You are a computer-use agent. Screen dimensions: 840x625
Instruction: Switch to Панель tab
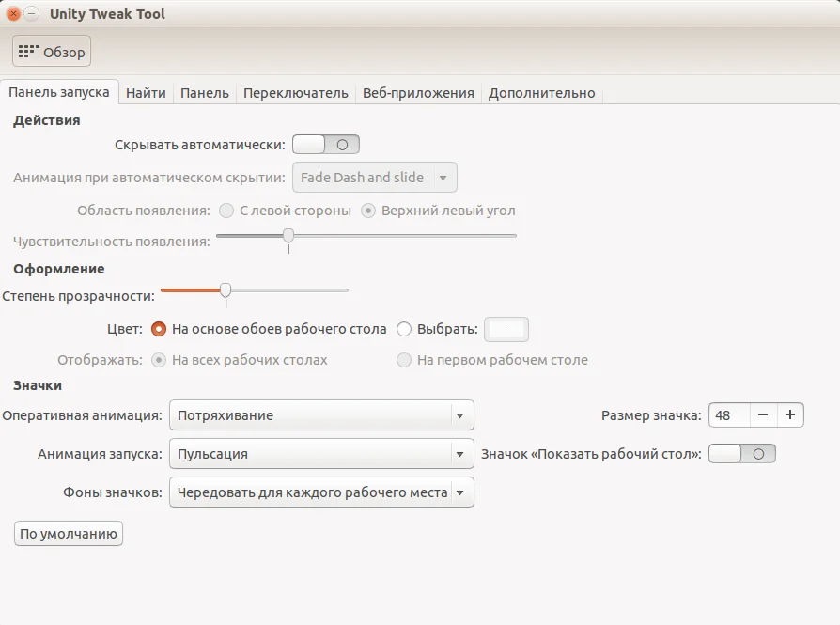pyautogui.click(x=205, y=93)
